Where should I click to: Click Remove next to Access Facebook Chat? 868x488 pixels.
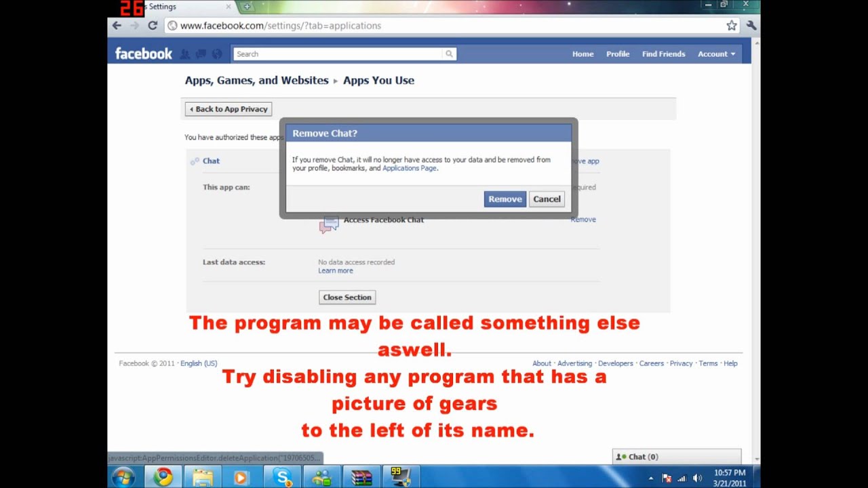click(x=583, y=220)
